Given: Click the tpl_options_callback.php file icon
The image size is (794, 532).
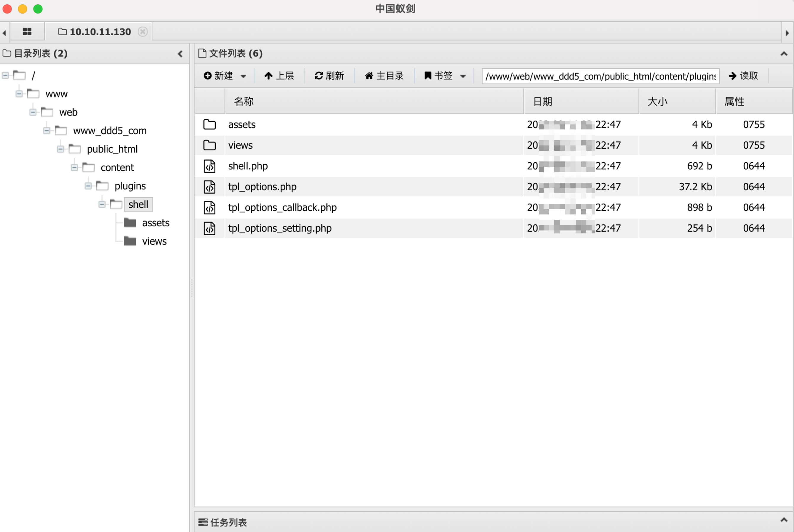Looking at the screenshot, I should click(209, 208).
